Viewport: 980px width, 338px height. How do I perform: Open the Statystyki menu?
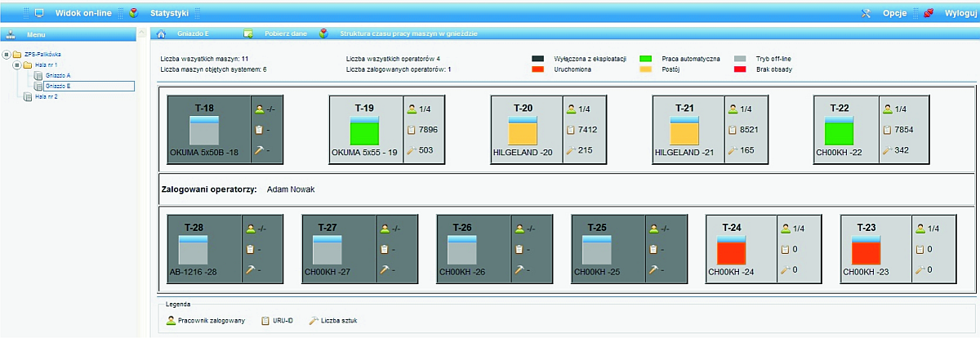click(169, 14)
